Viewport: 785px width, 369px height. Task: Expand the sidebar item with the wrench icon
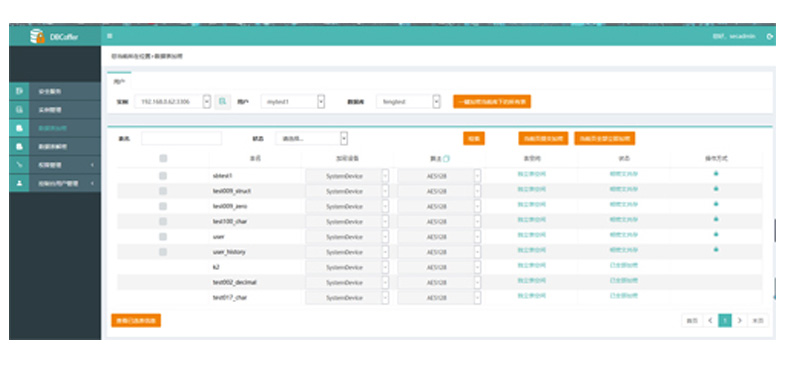(55, 165)
